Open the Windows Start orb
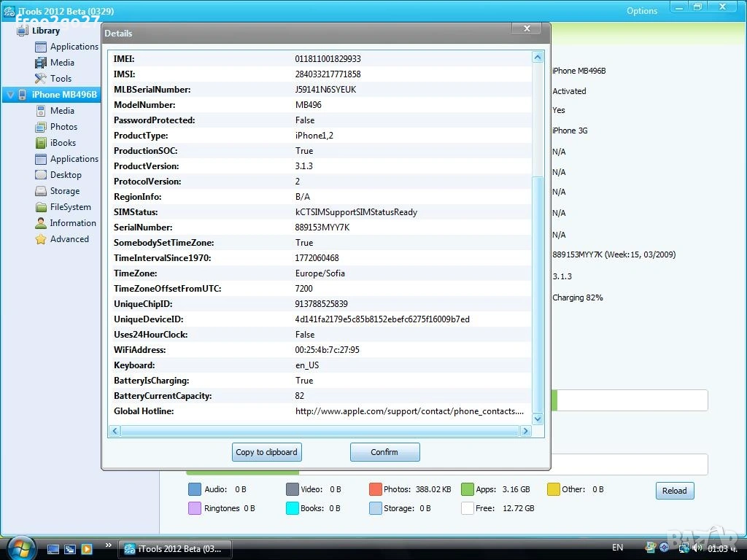 (x=20, y=548)
